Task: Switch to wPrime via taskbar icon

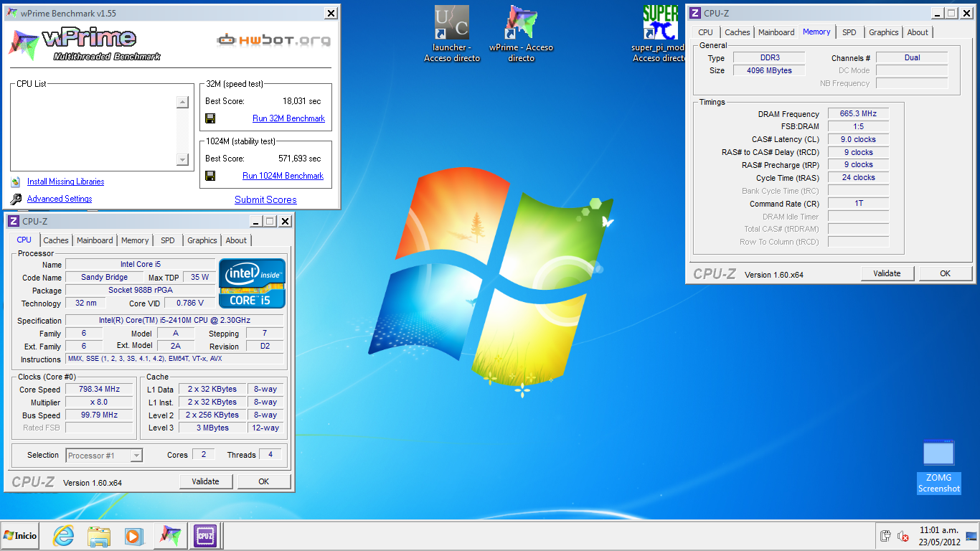Action: pos(170,536)
